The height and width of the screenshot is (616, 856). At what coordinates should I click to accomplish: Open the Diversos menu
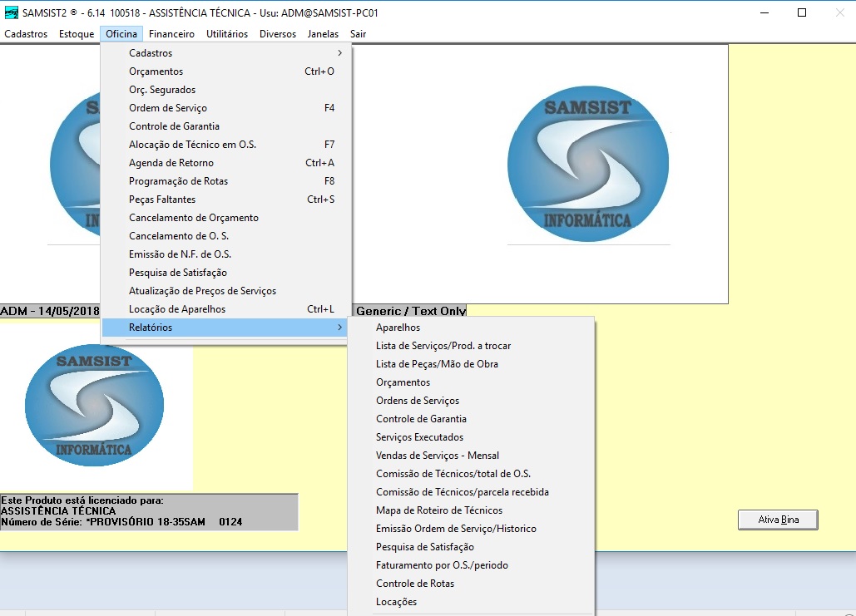pos(278,34)
